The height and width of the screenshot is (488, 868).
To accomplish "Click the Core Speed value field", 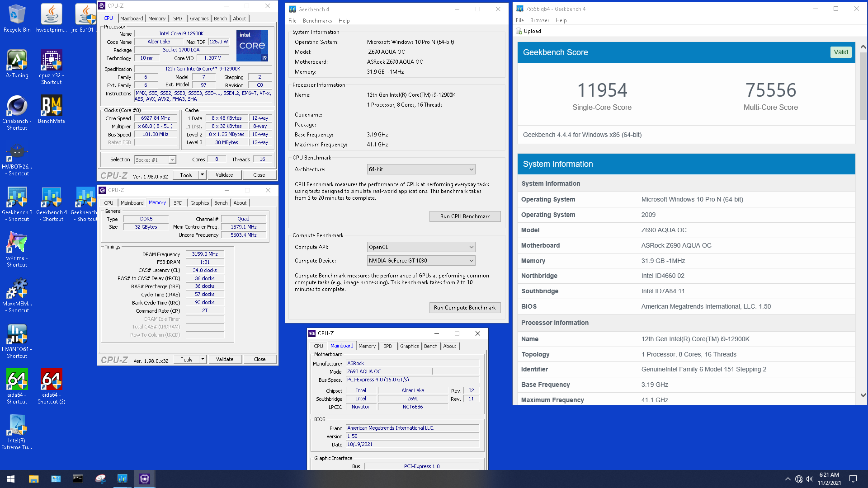I will point(156,118).
